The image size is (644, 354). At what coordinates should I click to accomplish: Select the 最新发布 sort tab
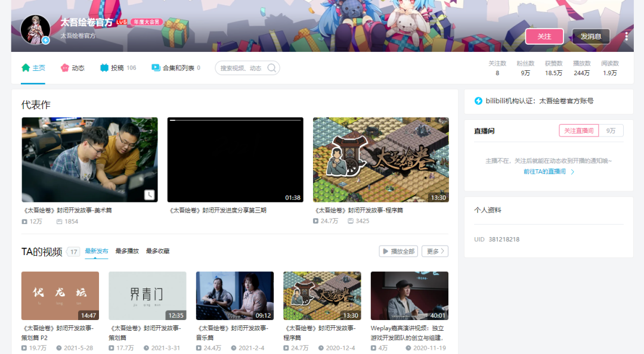(x=97, y=251)
